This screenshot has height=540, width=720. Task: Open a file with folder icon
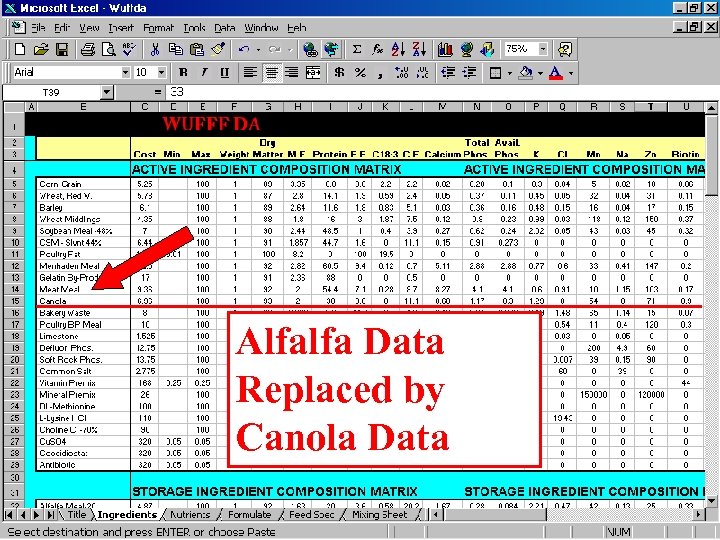40,49
